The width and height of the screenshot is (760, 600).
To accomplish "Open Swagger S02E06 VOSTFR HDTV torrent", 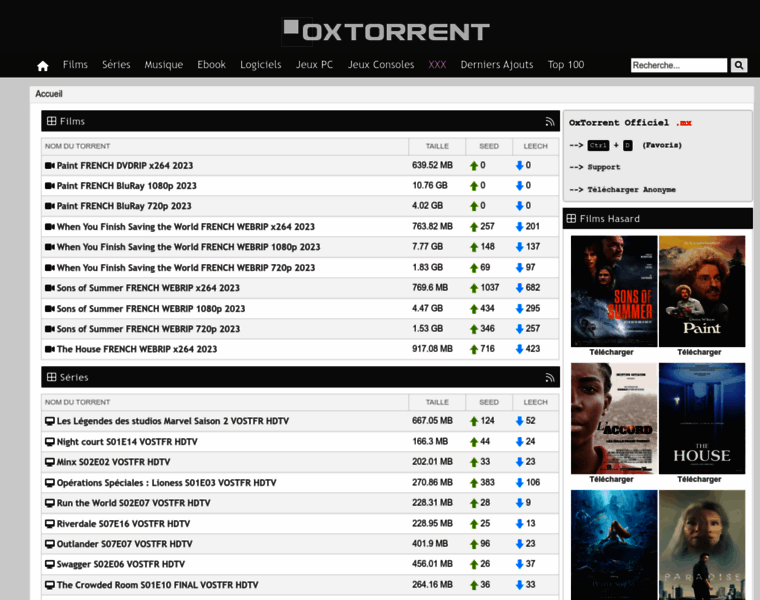I will click(x=121, y=564).
